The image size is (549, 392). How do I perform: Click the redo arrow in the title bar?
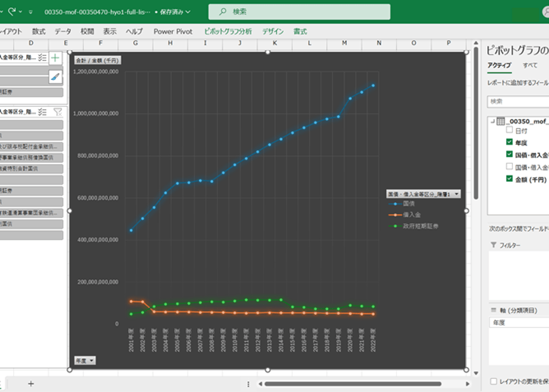click(x=11, y=11)
